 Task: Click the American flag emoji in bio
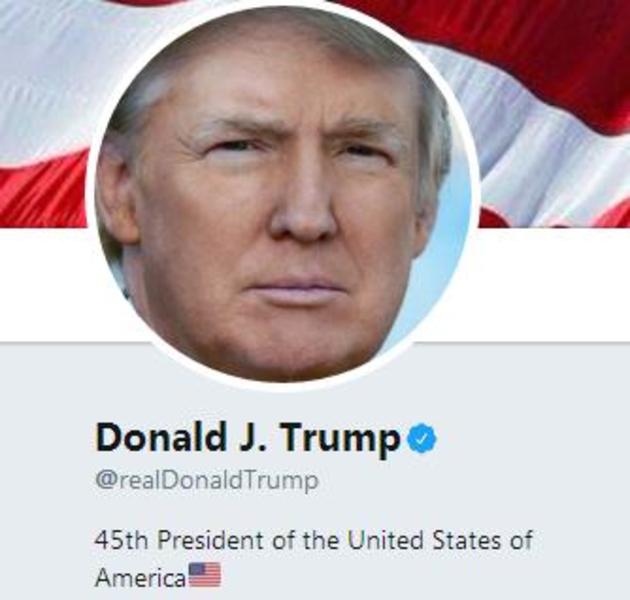[x=205, y=575]
